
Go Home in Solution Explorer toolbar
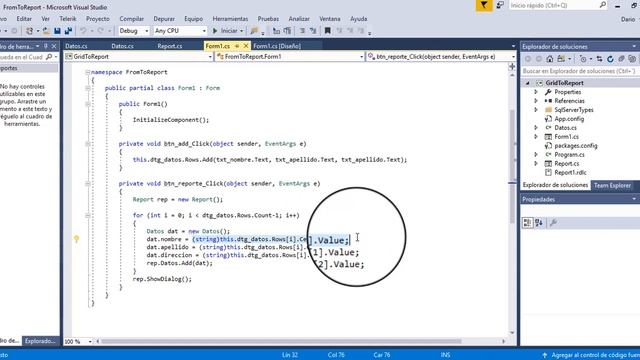pos(549,59)
